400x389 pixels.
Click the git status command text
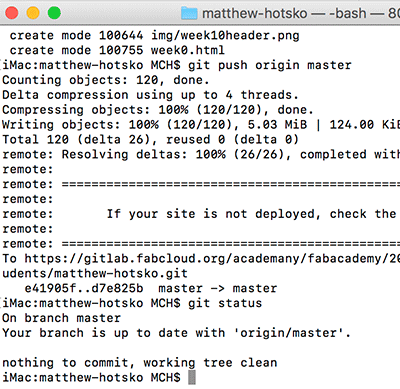(225, 303)
